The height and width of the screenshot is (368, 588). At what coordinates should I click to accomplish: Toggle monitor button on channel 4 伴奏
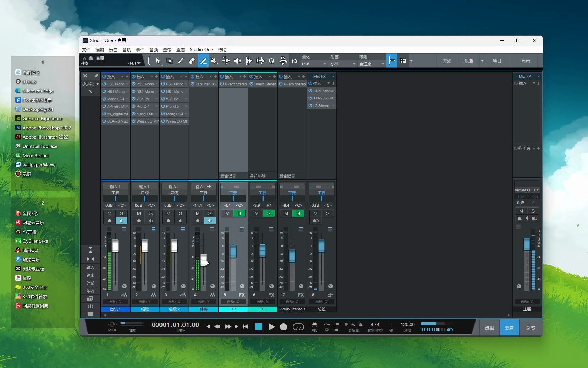click(210, 221)
